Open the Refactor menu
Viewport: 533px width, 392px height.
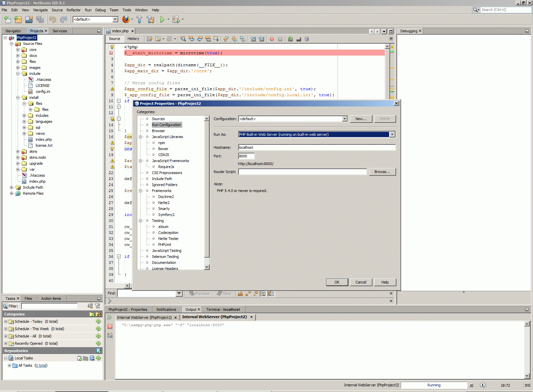tap(74, 10)
